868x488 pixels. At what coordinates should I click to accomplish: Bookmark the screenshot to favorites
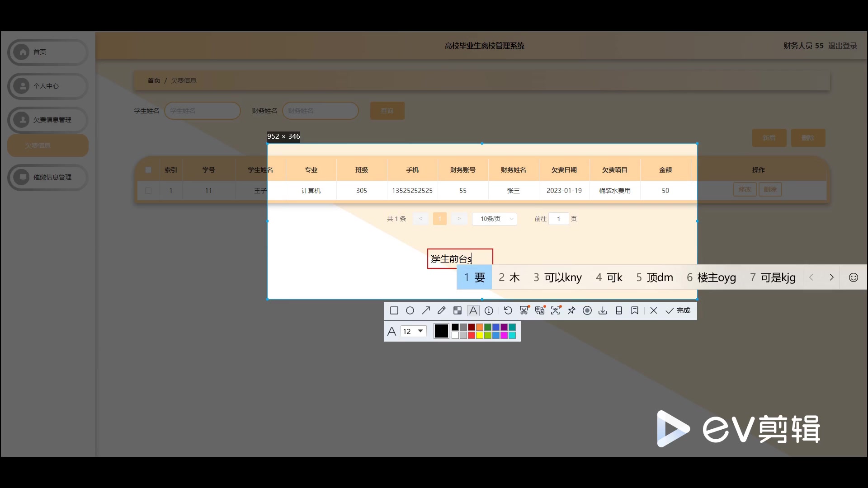[635, 310]
